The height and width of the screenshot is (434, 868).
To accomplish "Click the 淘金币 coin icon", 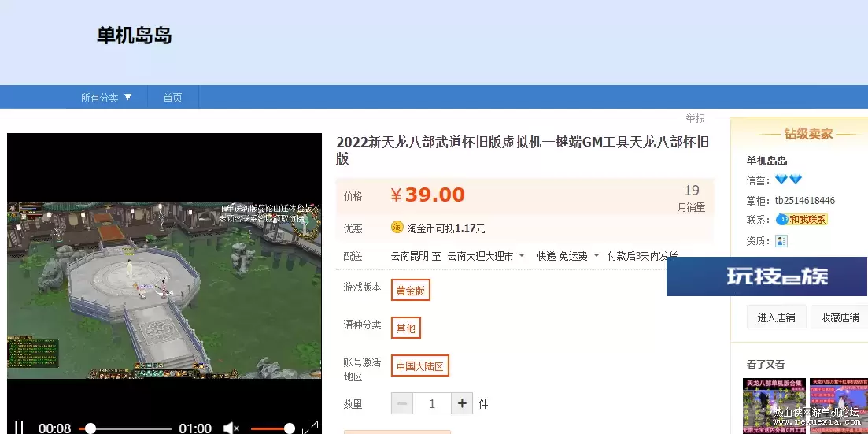I will (397, 228).
